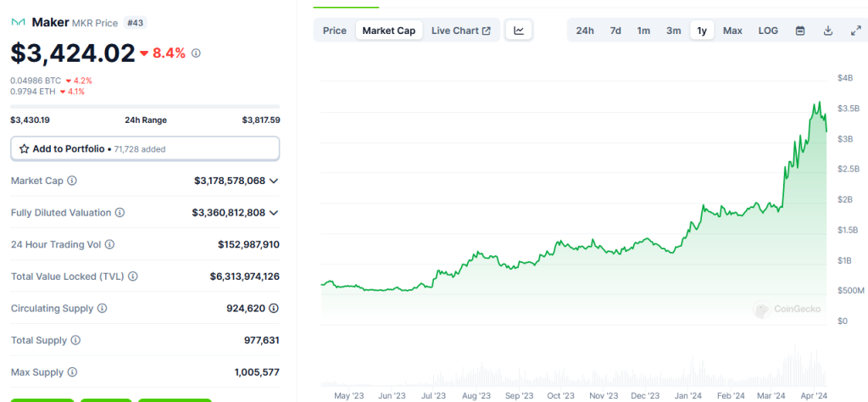The height and width of the screenshot is (402, 868).
Task: Switch chart range to 24h
Action: pos(585,31)
